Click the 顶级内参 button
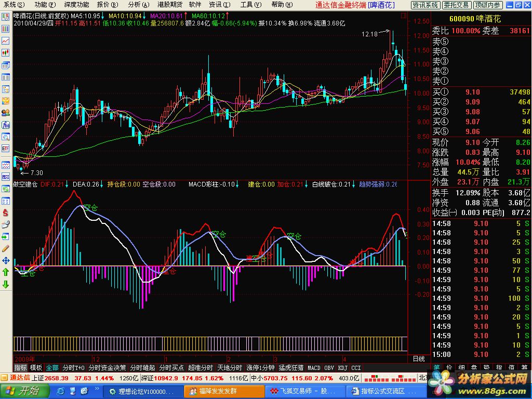532x399 pixels. coord(487,5)
